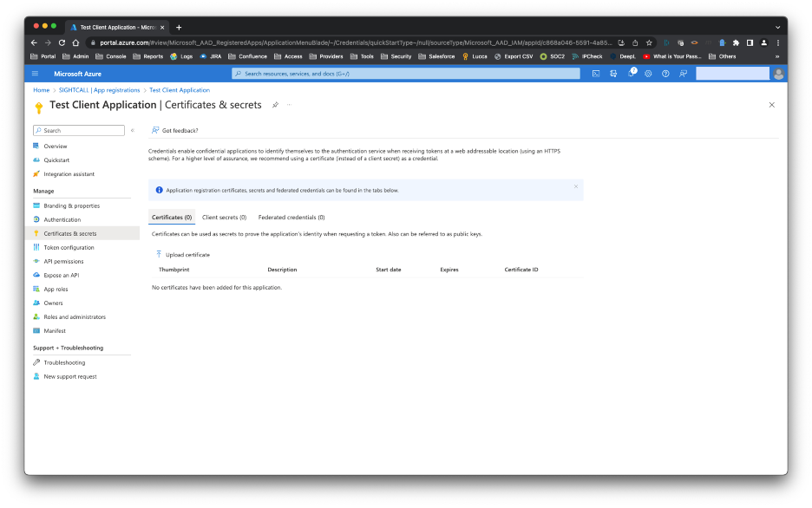This screenshot has width=812, height=508.
Task: Open the share icon in the address bar
Action: pyautogui.click(x=635, y=43)
